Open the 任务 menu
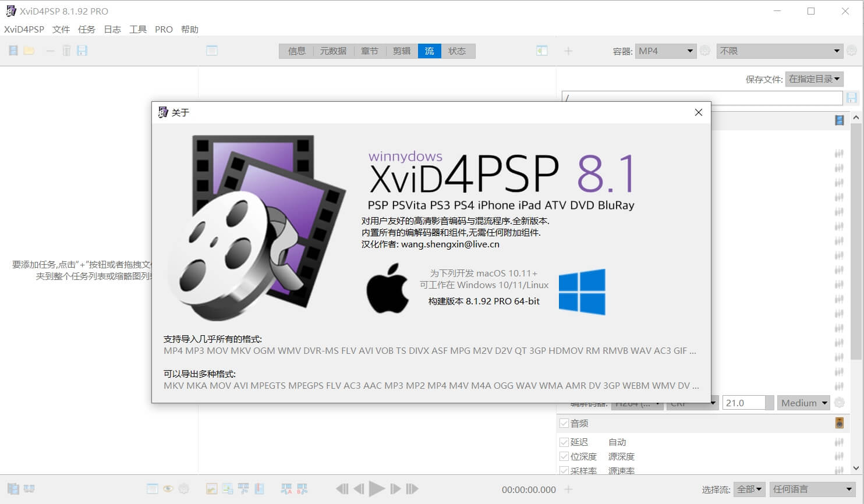This screenshot has width=864, height=504. 87,29
